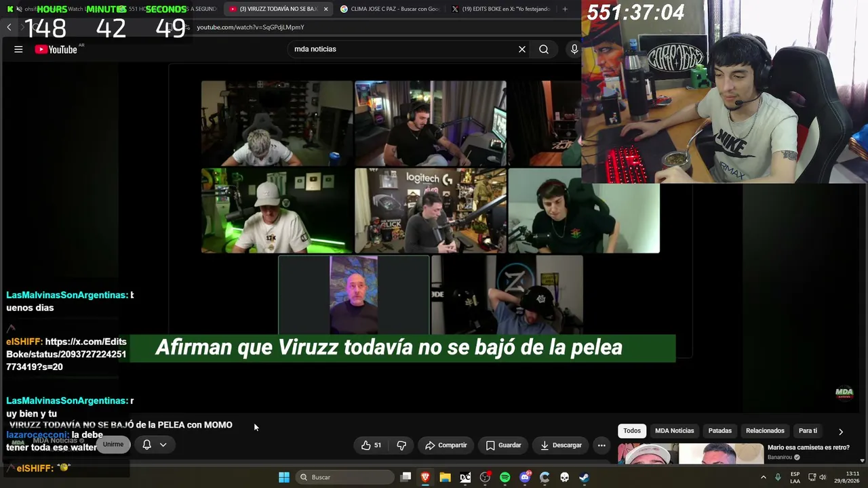
Task: Open a new browser tab
Action: tap(565, 9)
